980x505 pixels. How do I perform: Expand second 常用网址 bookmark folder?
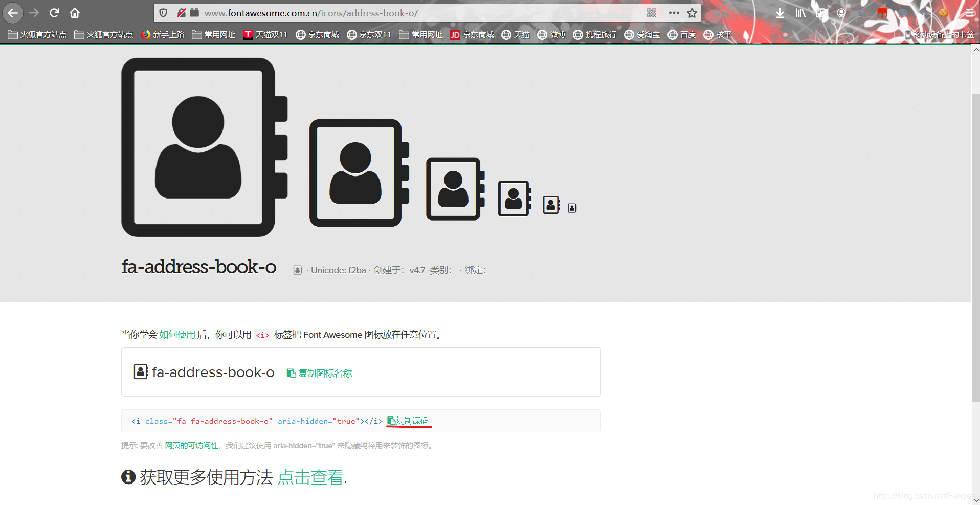(x=420, y=35)
